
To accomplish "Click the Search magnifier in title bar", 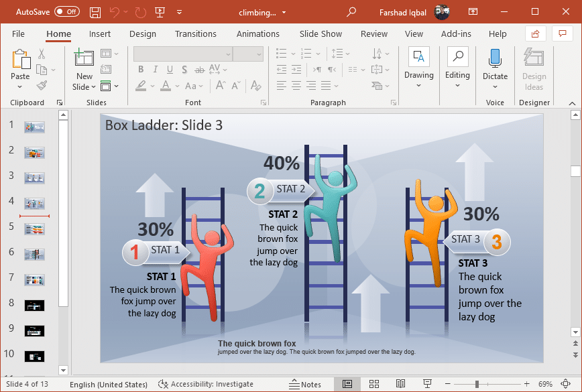I will coord(351,12).
